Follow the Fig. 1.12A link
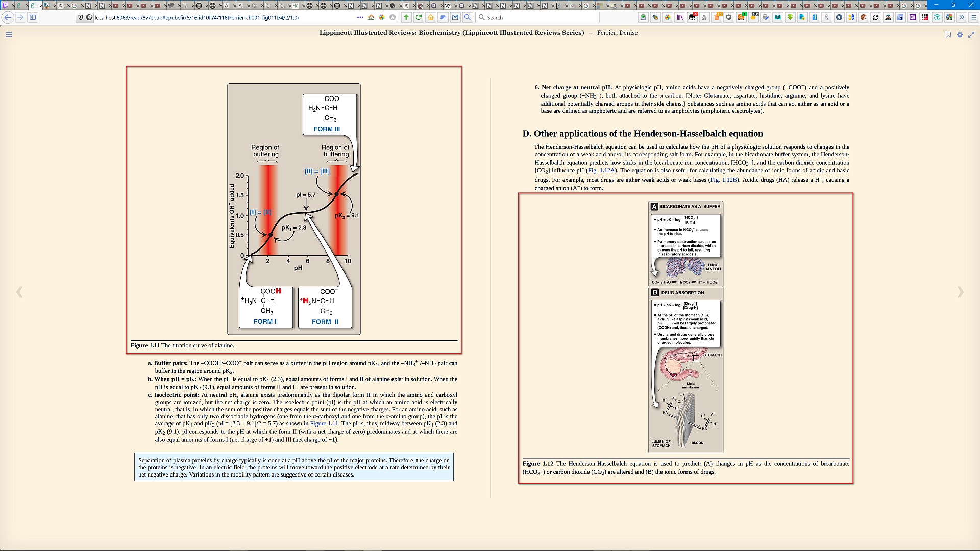 pos(601,171)
